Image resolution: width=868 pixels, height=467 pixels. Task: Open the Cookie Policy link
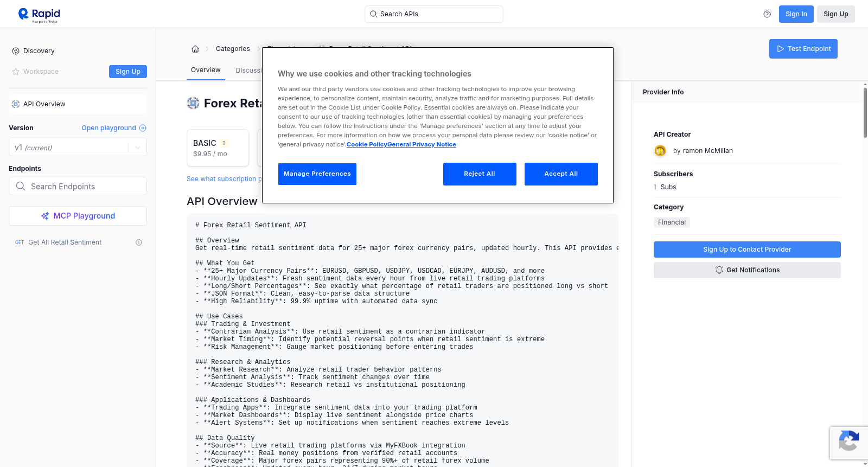pyautogui.click(x=367, y=144)
